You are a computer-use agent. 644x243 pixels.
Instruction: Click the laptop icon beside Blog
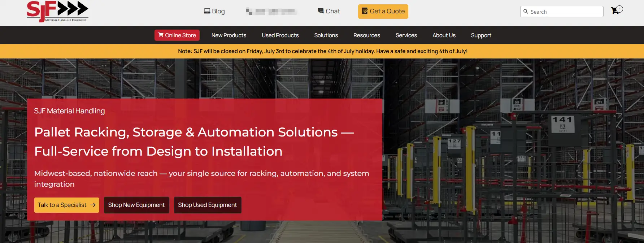point(207,11)
